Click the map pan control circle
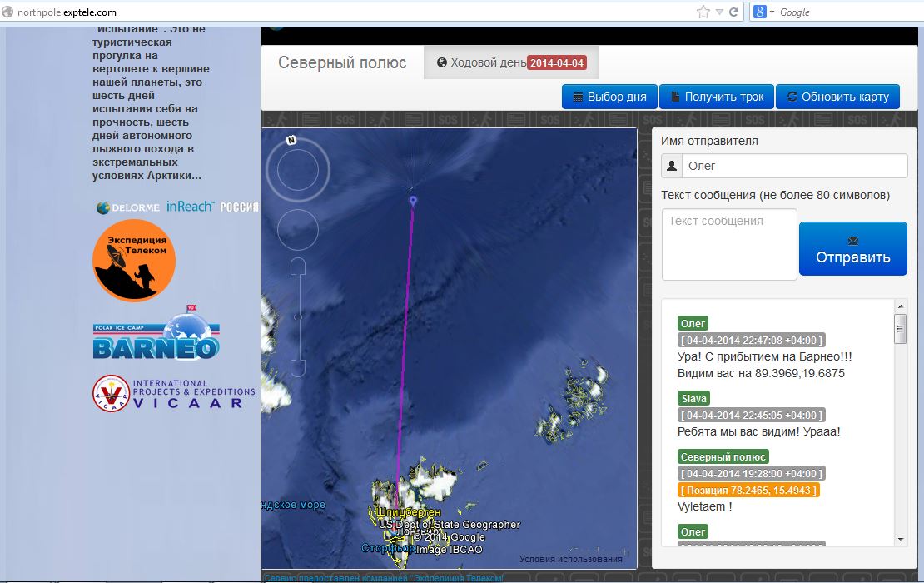Screen dimensions: 924x583 [298, 231]
